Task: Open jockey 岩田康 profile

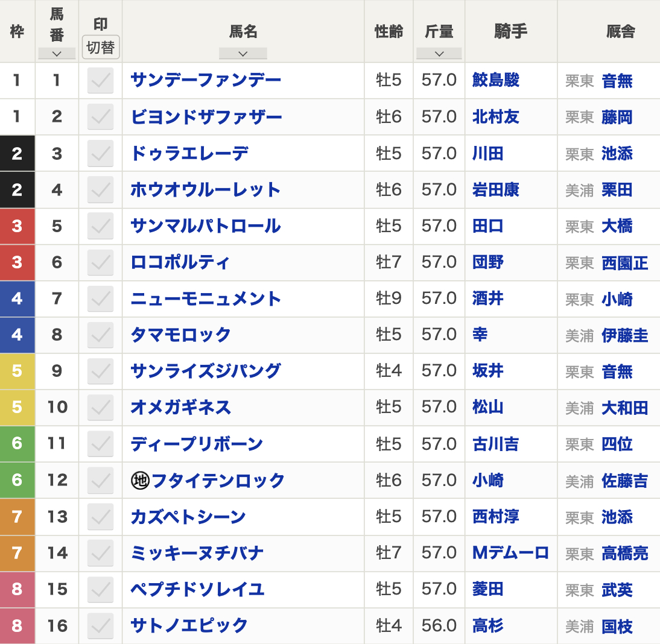Action: (x=496, y=189)
